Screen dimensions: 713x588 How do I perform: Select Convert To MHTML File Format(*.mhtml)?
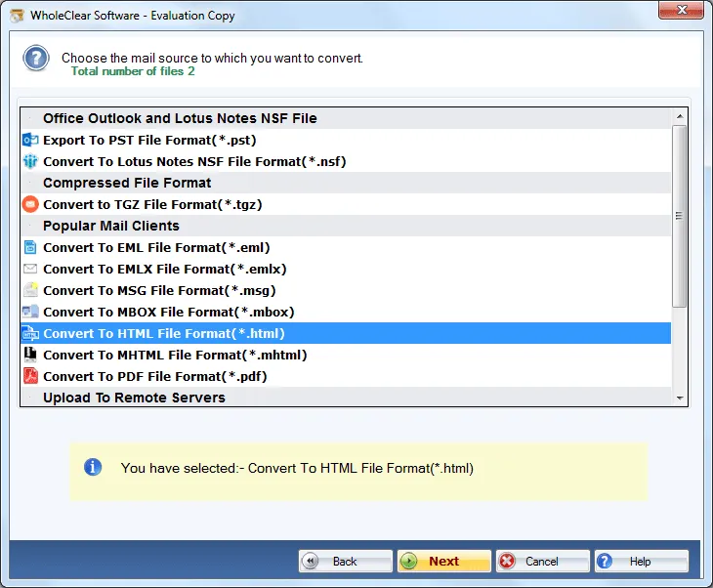coord(346,355)
